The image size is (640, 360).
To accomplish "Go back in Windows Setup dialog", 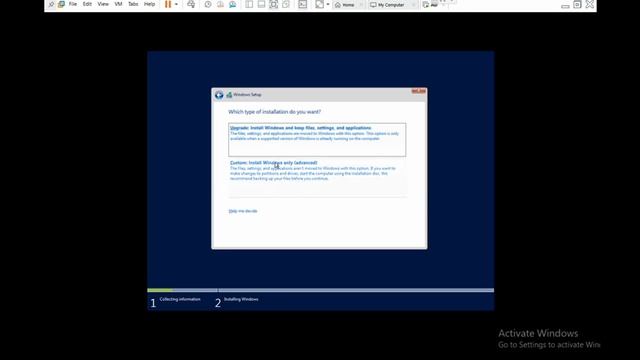I will click(x=219, y=95).
